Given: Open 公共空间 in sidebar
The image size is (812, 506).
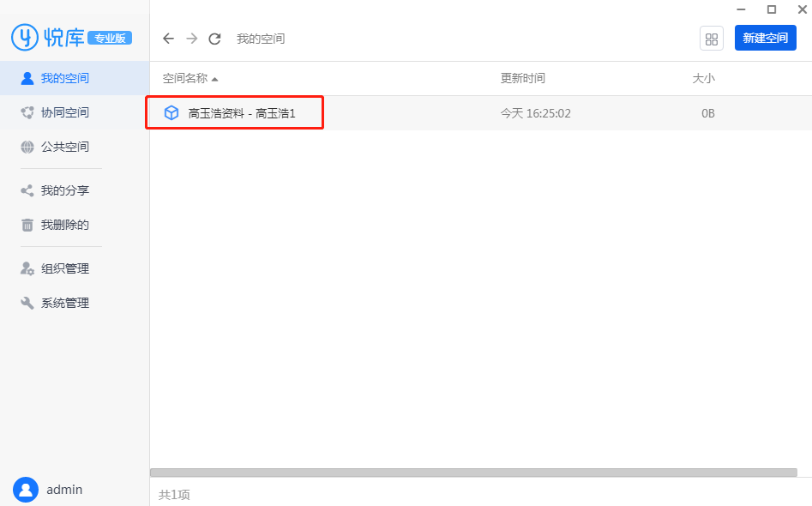Looking at the screenshot, I should pyautogui.click(x=75, y=148).
